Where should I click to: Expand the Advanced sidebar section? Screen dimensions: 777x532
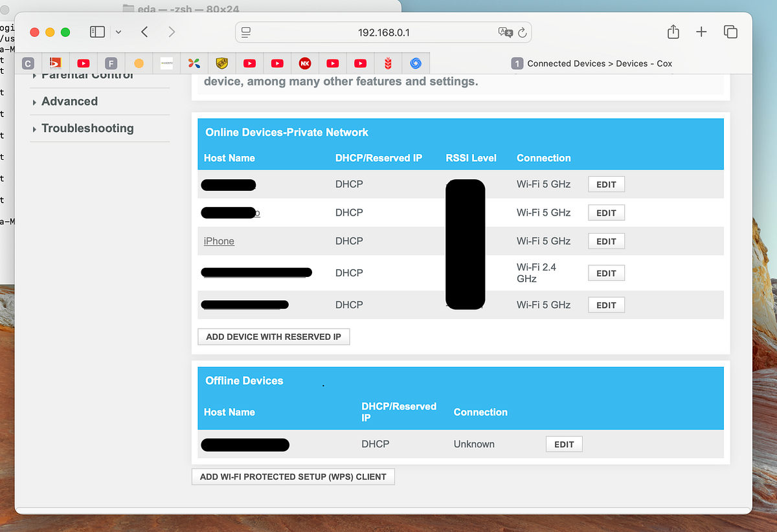click(69, 102)
